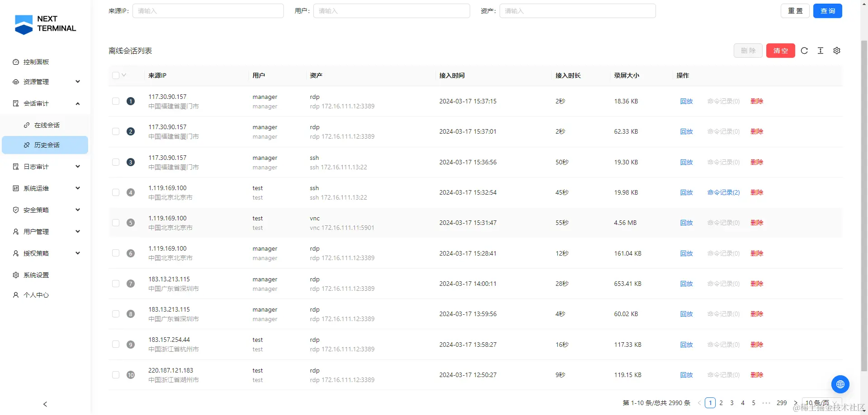
Task: Click the red 清空 button
Action: (780, 51)
